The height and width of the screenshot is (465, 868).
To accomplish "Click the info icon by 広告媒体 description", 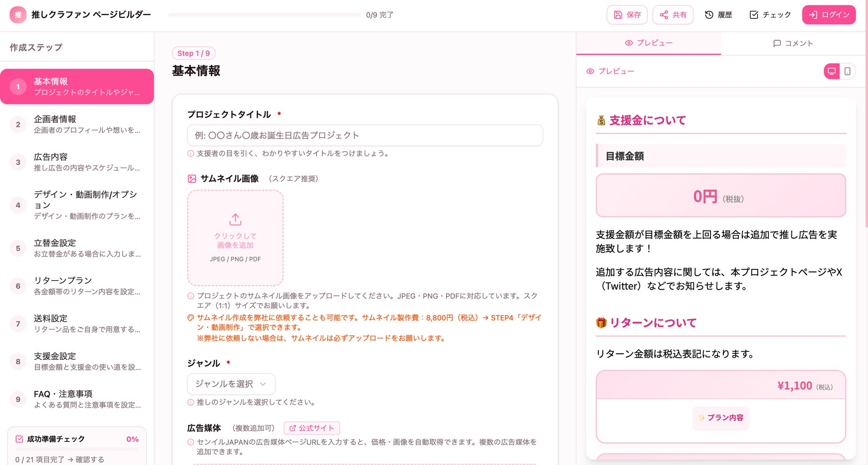I will (x=191, y=442).
